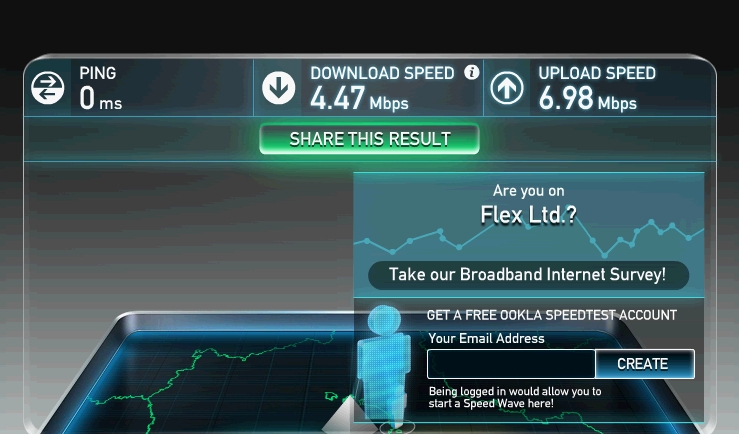Click the line graph in survey panel
Image resolution: width=739 pixels, height=434 pixels.
529,237
